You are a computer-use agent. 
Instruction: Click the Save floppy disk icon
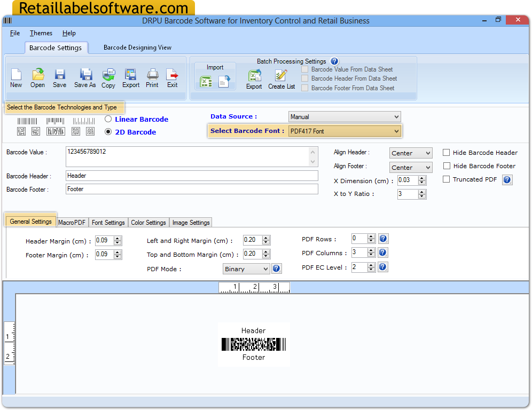tap(60, 74)
